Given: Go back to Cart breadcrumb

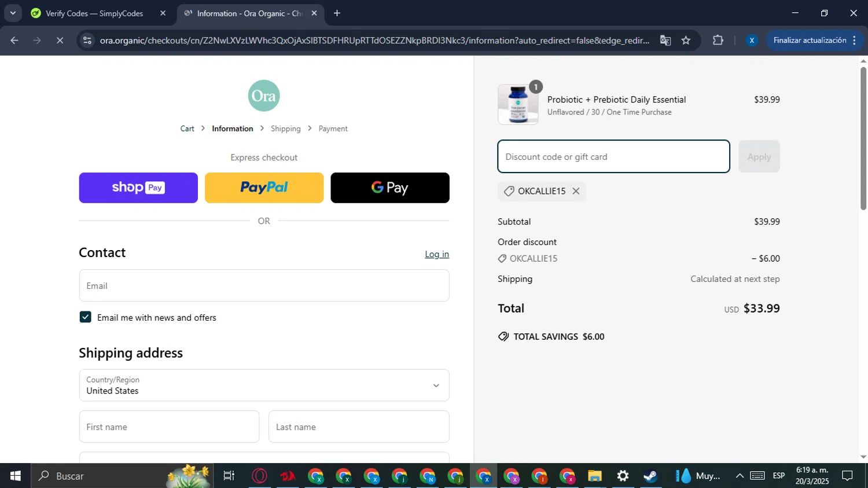Looking at the screenshot, I should [x=187, y=129].
